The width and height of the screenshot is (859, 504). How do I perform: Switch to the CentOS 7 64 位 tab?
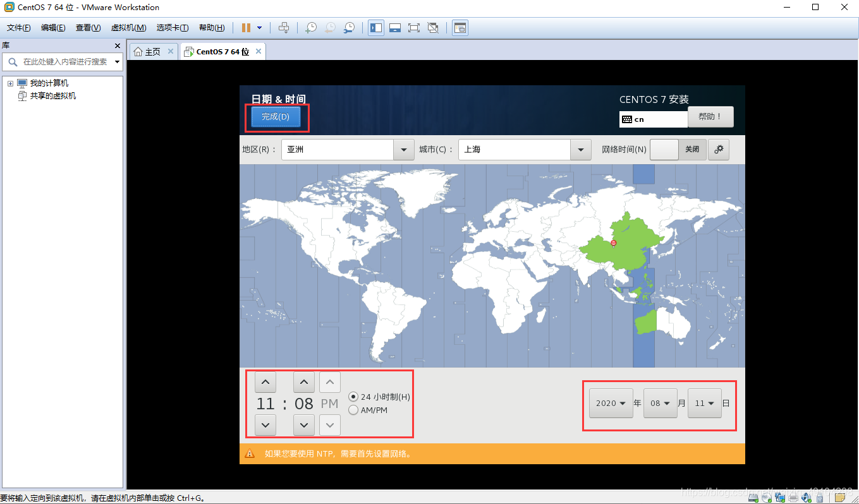222,52
